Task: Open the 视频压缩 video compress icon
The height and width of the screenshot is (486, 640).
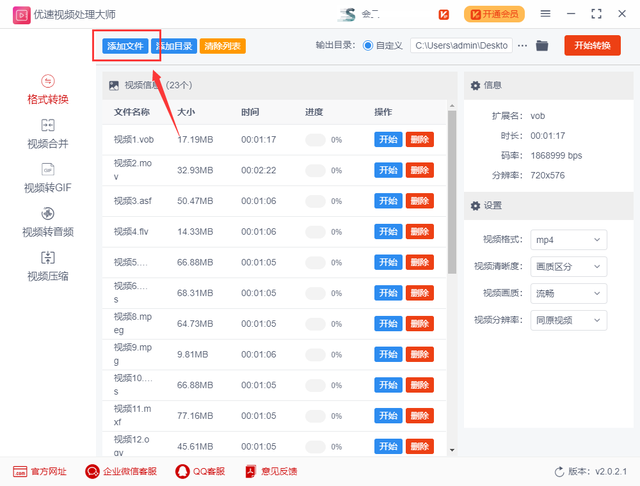Action: pos(48,258)
